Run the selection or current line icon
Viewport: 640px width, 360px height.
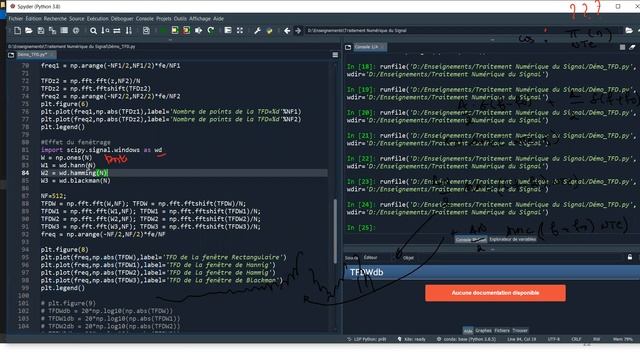pos(198,31)
